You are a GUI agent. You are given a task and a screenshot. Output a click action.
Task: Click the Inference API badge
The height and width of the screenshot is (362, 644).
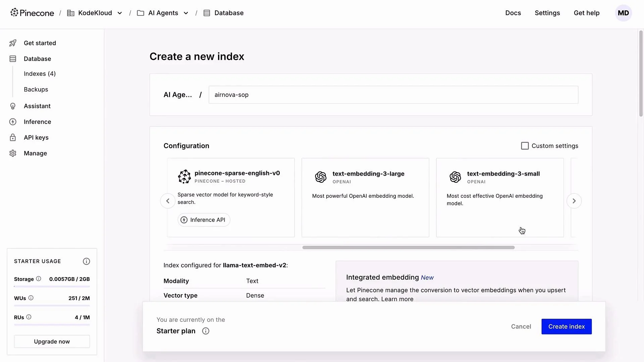(x=204, y=220)
